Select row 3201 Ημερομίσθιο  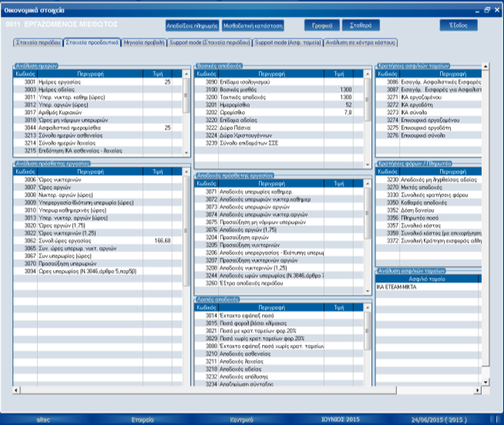point(279,105)
